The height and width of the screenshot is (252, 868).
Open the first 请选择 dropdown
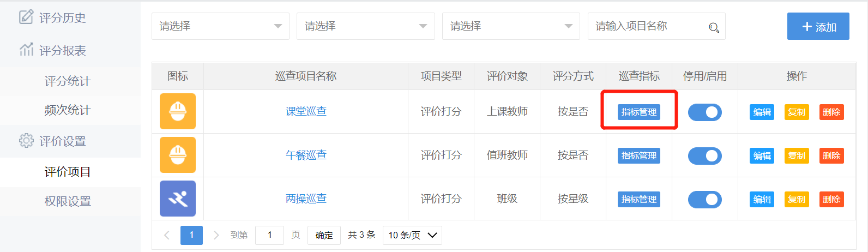220,26
